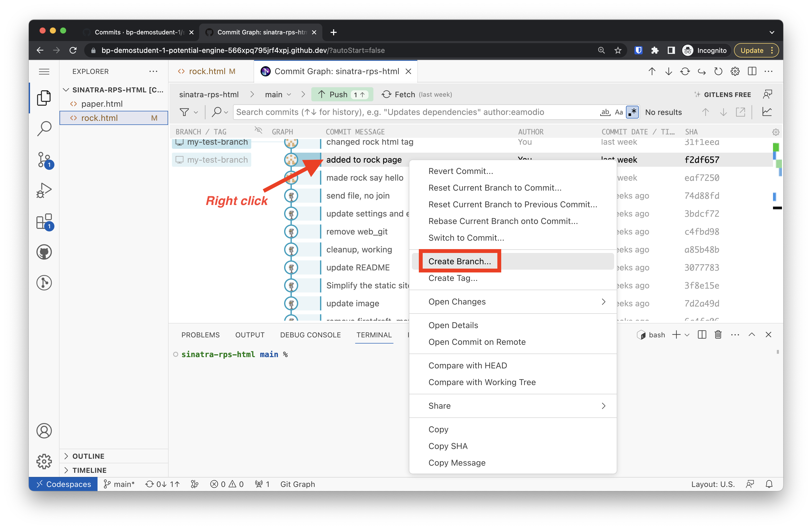Toggle regular expression search option

pos(632,112)
